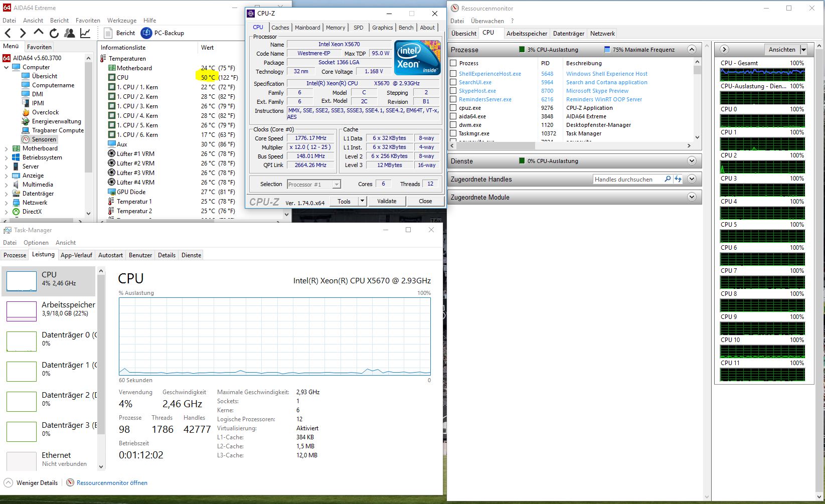Check the SearchUI.exe process checkbox
This screenshot has width=825, height=504.
(453, 82)
